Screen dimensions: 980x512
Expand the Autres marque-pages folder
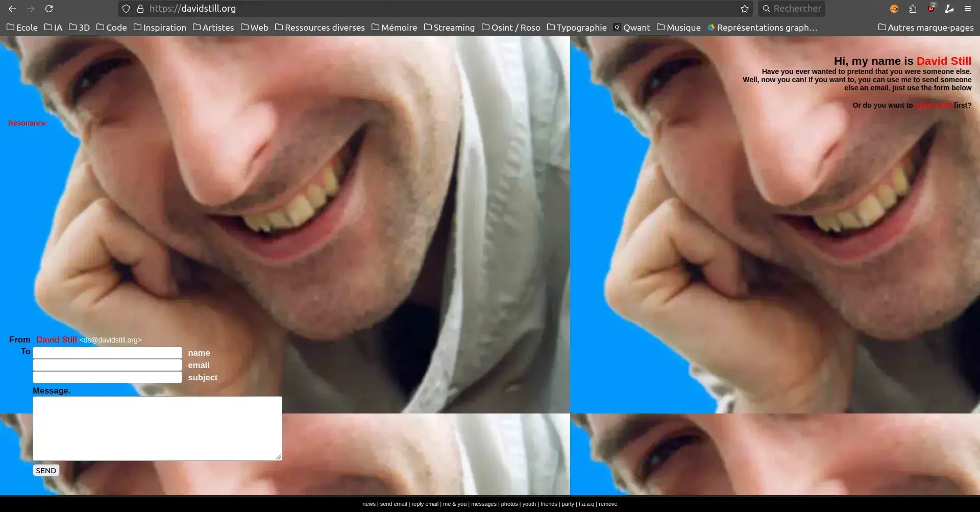pyautogui.click(x=925, y=28)
